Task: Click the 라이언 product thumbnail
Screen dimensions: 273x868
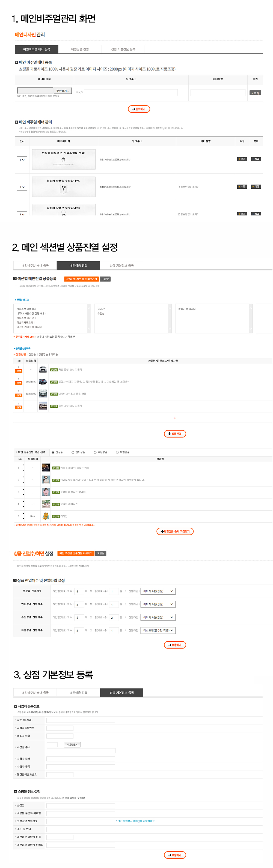Action: [46, 516]
